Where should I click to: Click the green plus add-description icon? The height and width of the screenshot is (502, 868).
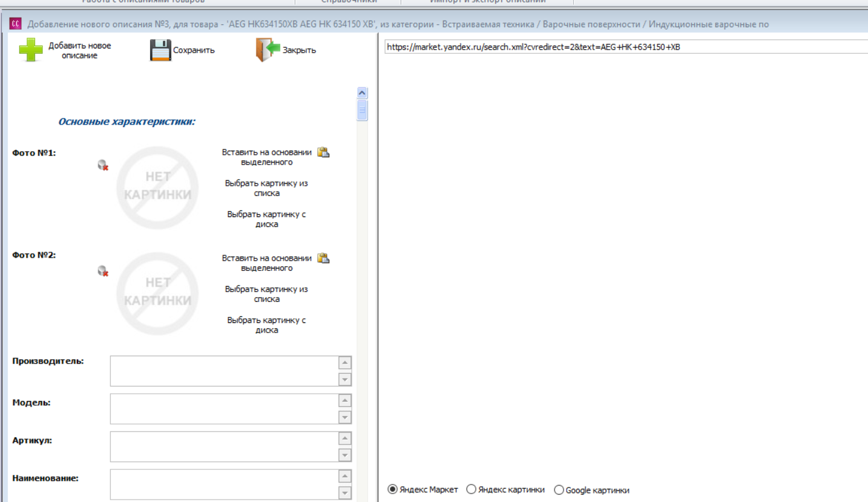click(x=31, y=50)
